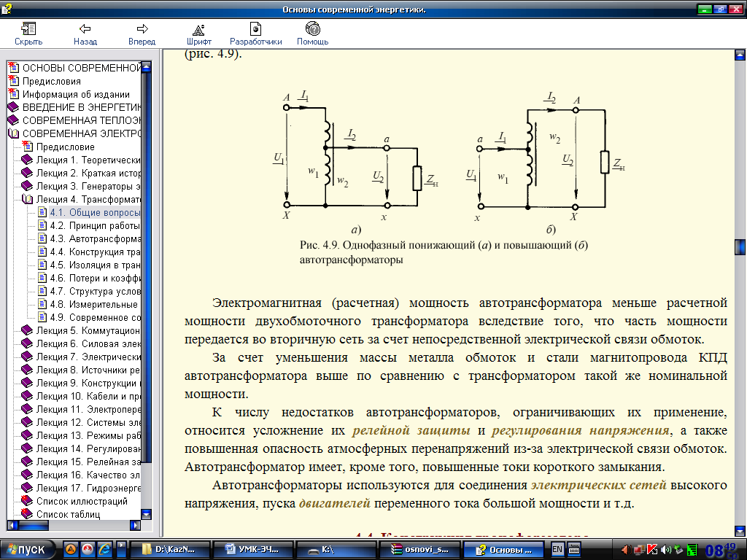The width and height of the screenshot is (747, 560).
Task: Follow the релейной защиты link
Action: (x=411, y=430)
